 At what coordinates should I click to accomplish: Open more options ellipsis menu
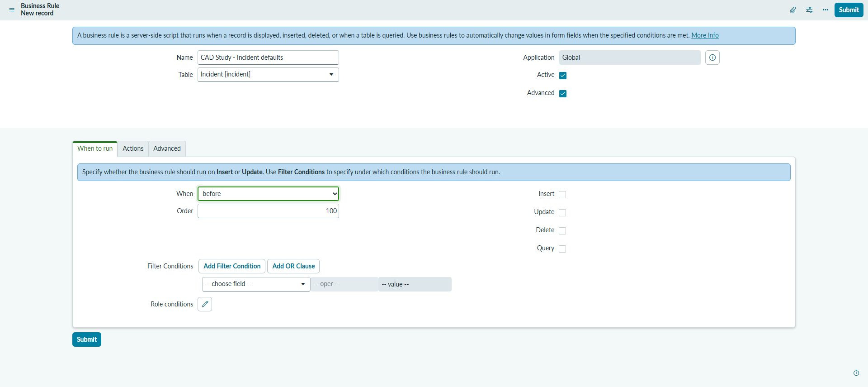pyautogui.click(x=826, y=10)
